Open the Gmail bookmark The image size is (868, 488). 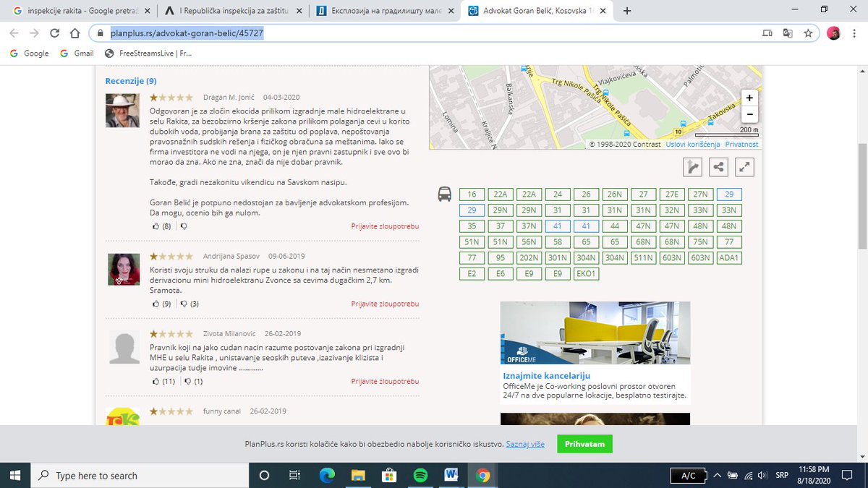[77, 53]
